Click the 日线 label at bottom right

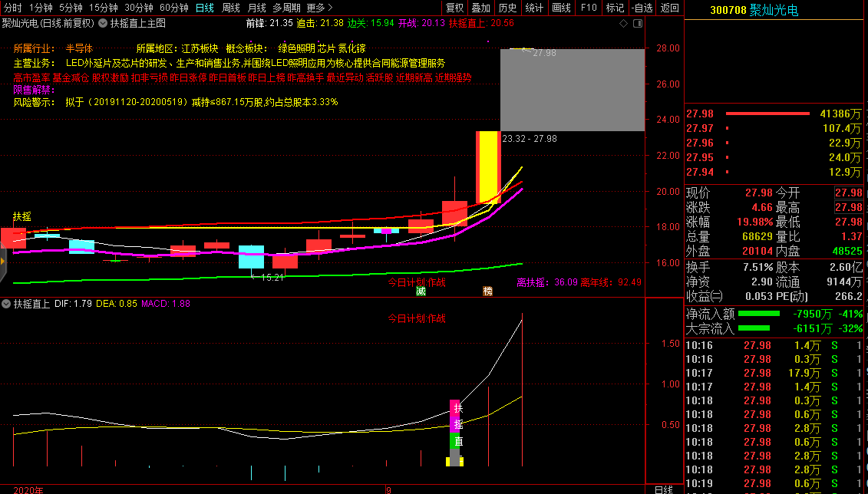tap(663, 489)
